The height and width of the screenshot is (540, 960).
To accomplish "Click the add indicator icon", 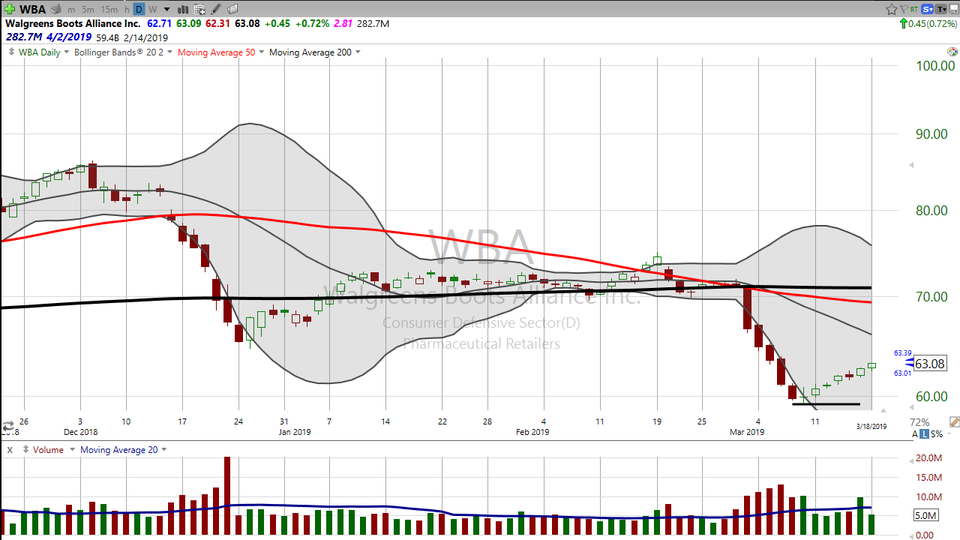I will pos(200,9).
